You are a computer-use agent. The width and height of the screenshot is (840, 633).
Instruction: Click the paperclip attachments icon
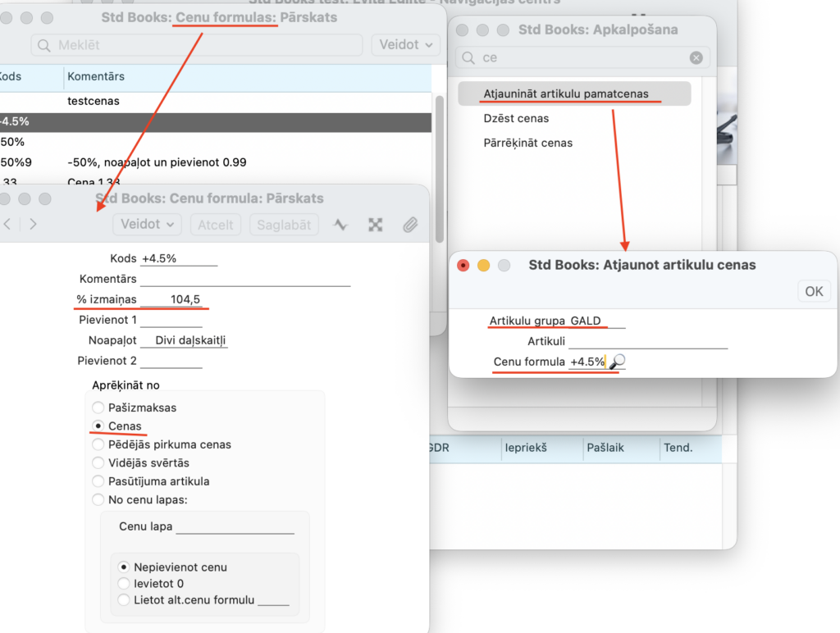(x=410, y=225)
